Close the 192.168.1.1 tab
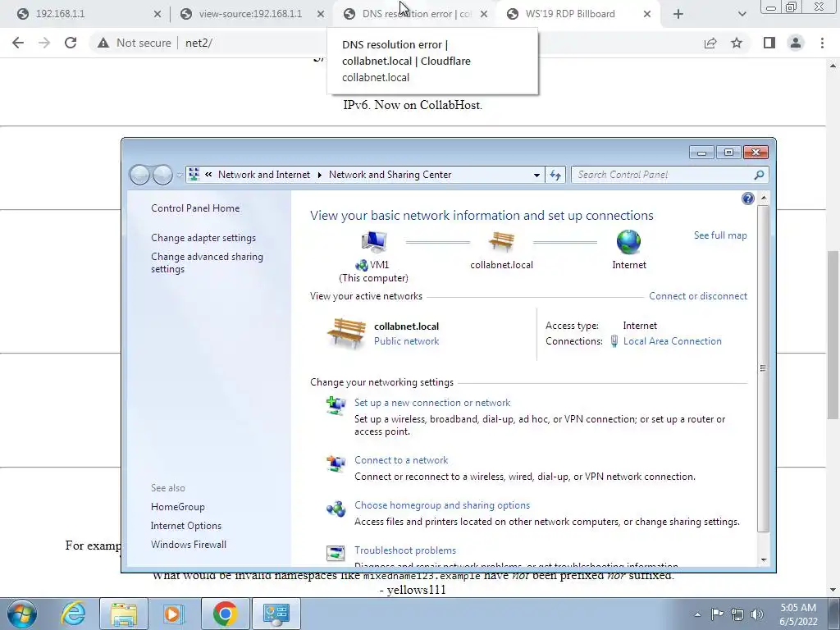The image size is (840, 630). (x=157, y=14)
